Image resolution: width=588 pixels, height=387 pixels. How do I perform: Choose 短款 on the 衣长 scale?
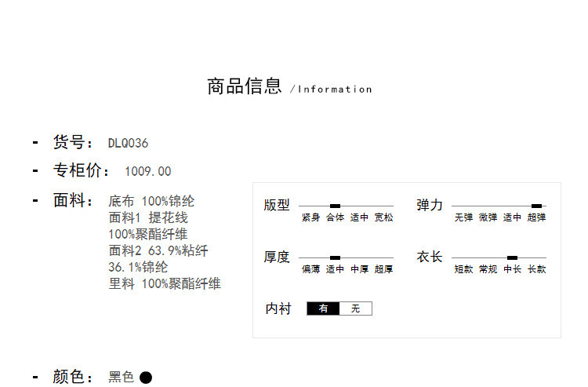click(463, 269)
